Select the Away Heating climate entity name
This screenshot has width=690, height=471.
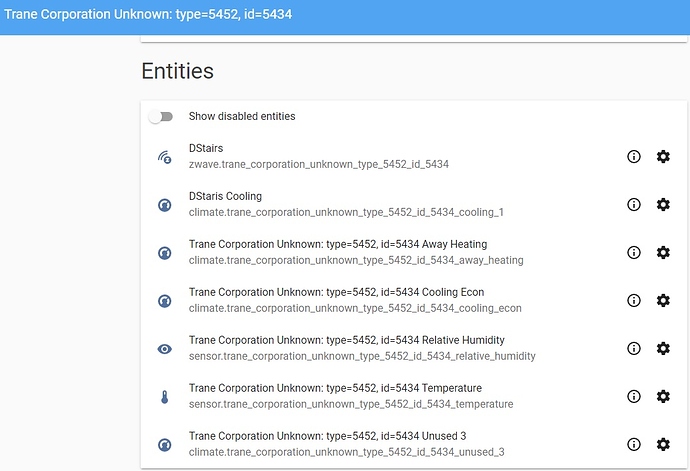[x=338, y=244]
